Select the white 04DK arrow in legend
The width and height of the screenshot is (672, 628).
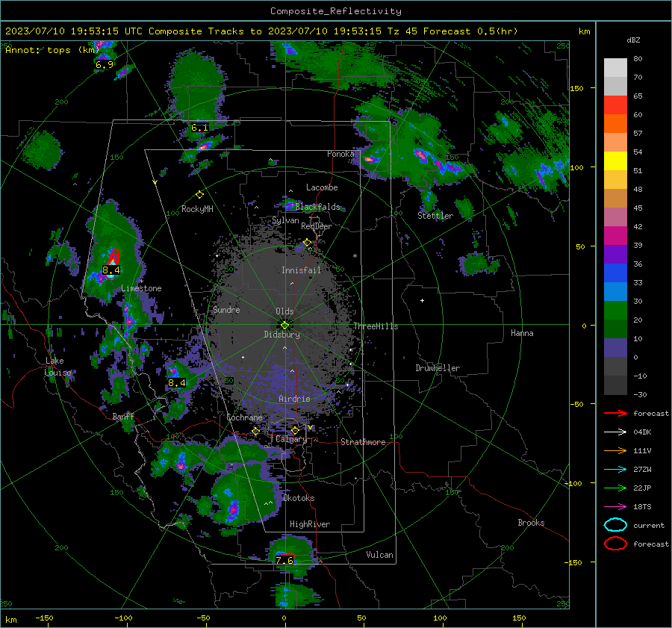615,432
